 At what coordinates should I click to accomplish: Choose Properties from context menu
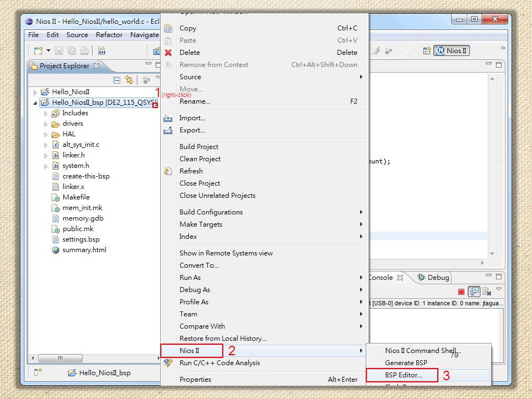pyautogui.click(x=265, y=380)
